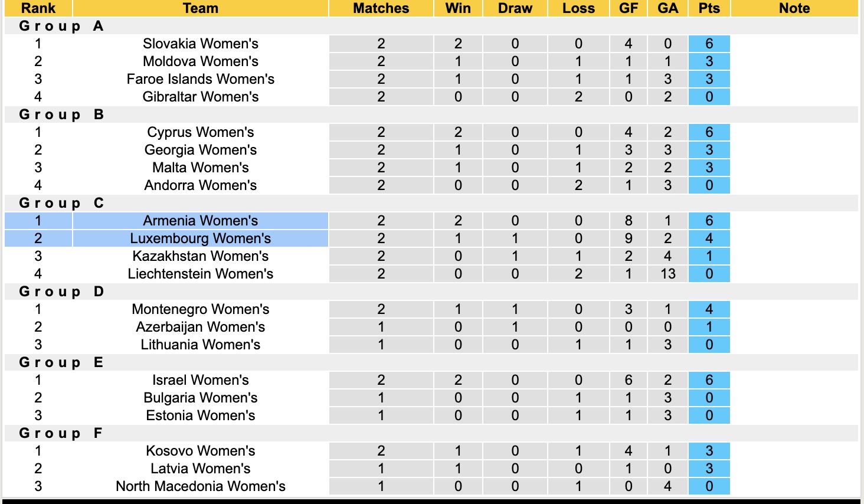The image size is (864, 504).
Task: Click the Cyprus Women's team name
Action: [x=200, y=132]
